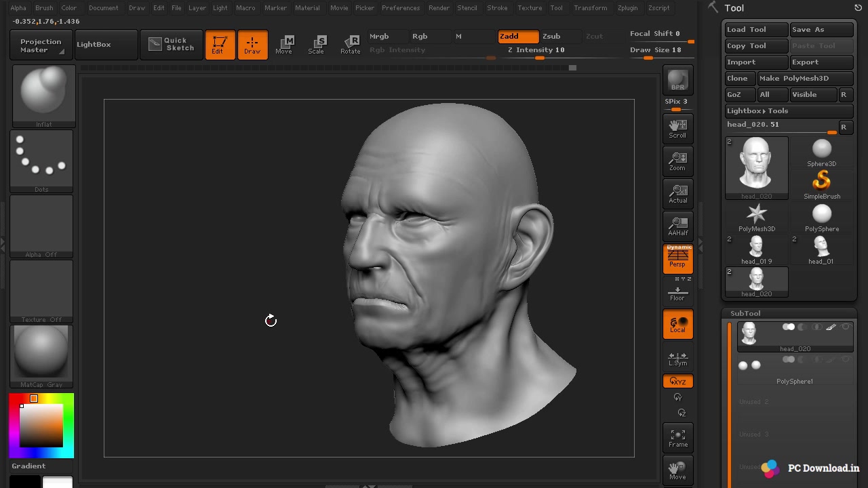Screen dimensions: 868x488
Task: Toggle Zadd sculpt mode
Action: (518, 37)
